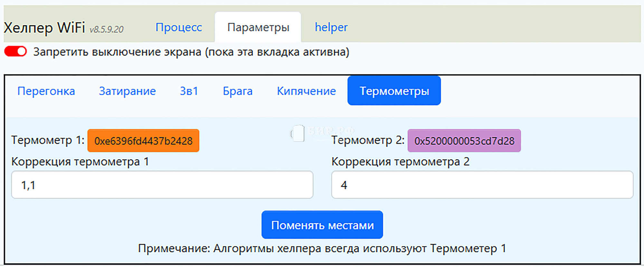The width and height of the screenshot is (644, 267).
Task: Click the purple Термометр 2 address badge
Action: [x=464, y=141]
